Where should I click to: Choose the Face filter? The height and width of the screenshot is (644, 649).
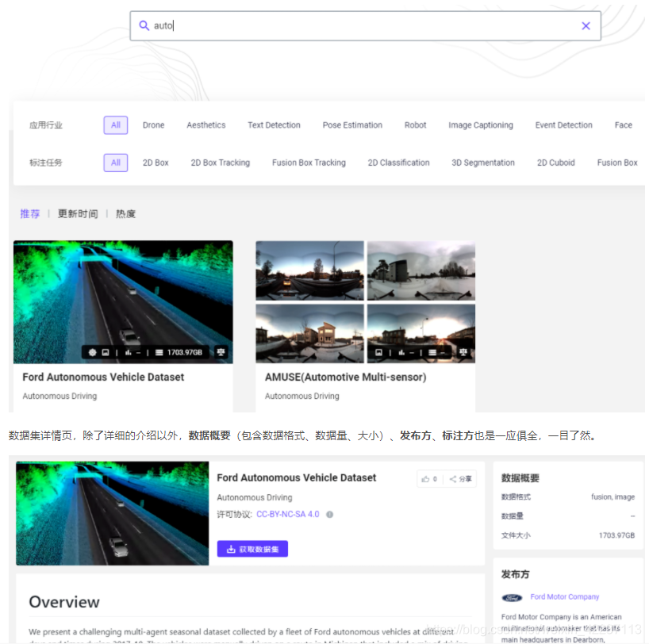pyautogui.click(x=624, y=125)
